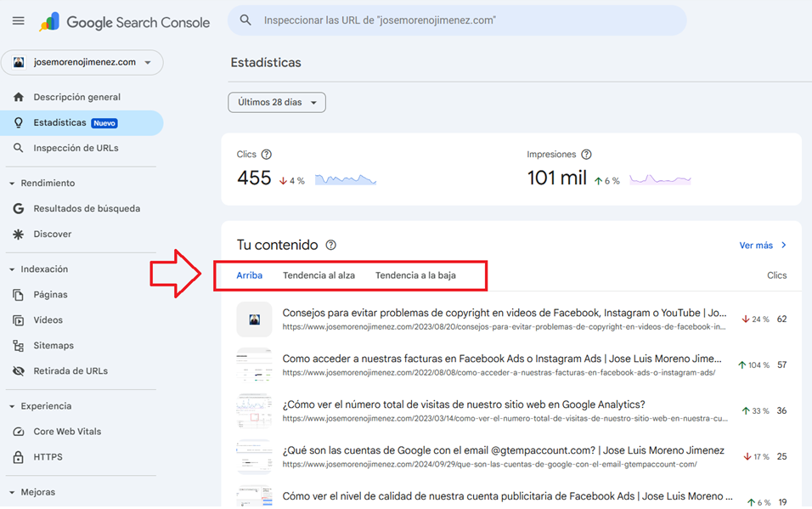Click the HTTPS padlock icon
812x509 pixels.
point(18,457)
